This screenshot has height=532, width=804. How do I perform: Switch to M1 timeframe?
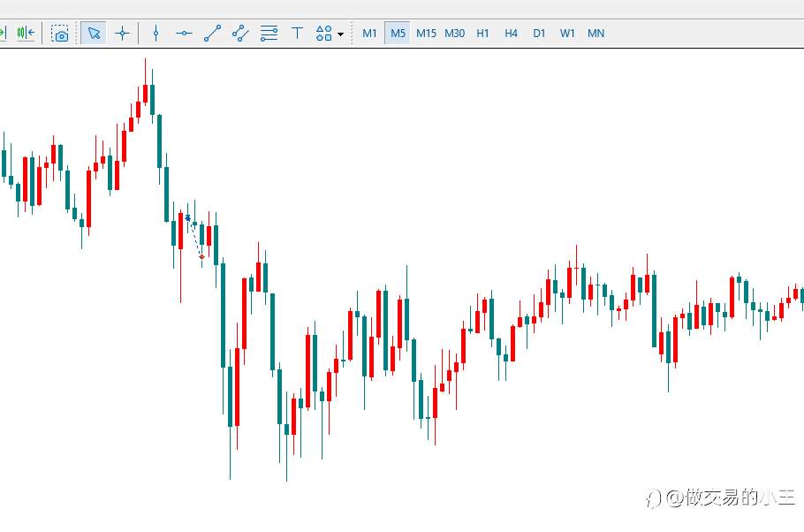[x=369, y=34]
